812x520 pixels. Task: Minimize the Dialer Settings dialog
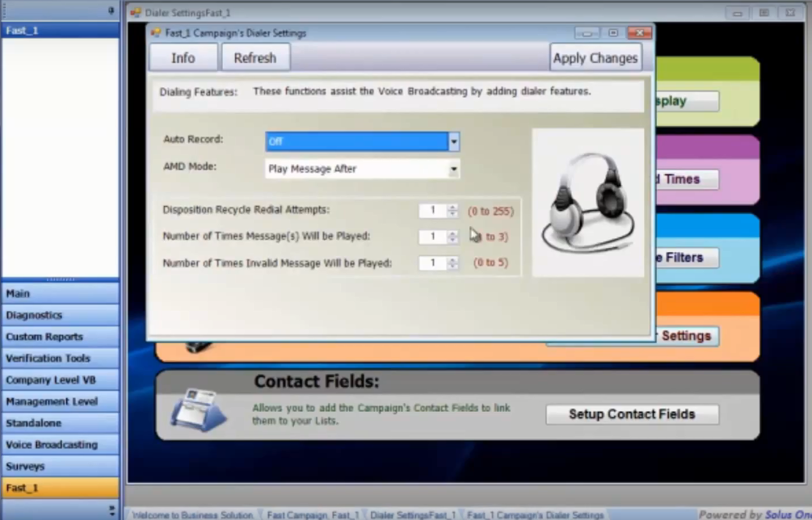pyautogui.click(x=587, y=33)
